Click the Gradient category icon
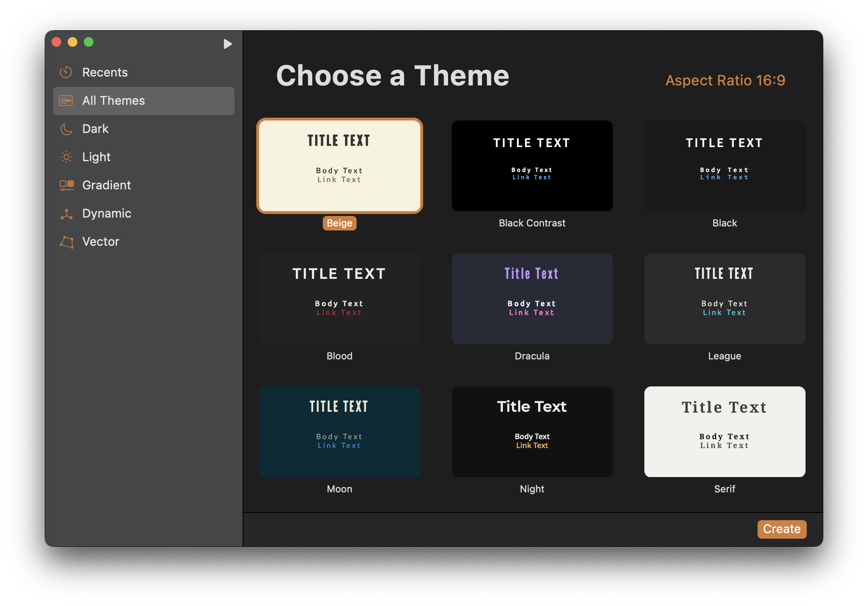 66,185
